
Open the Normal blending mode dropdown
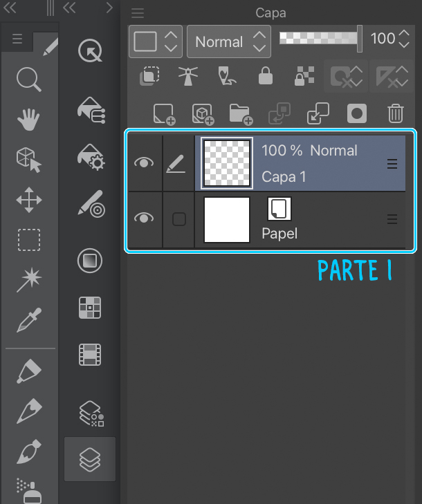click(x=228, y=41)
